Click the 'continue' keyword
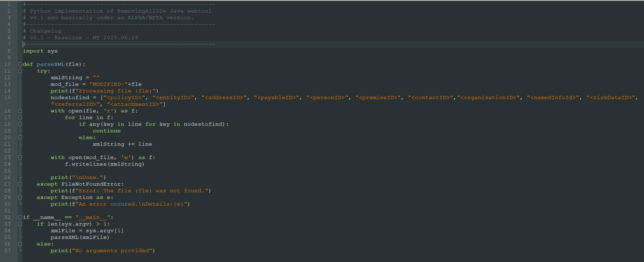This screenshot has height=262, width=644. [x=107, y=131]
